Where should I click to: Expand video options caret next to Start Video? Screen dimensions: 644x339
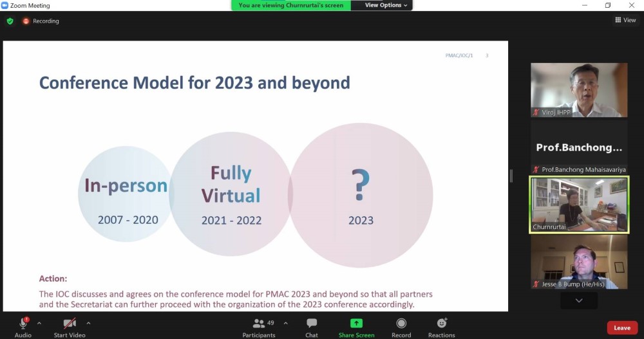pos(88,323)
